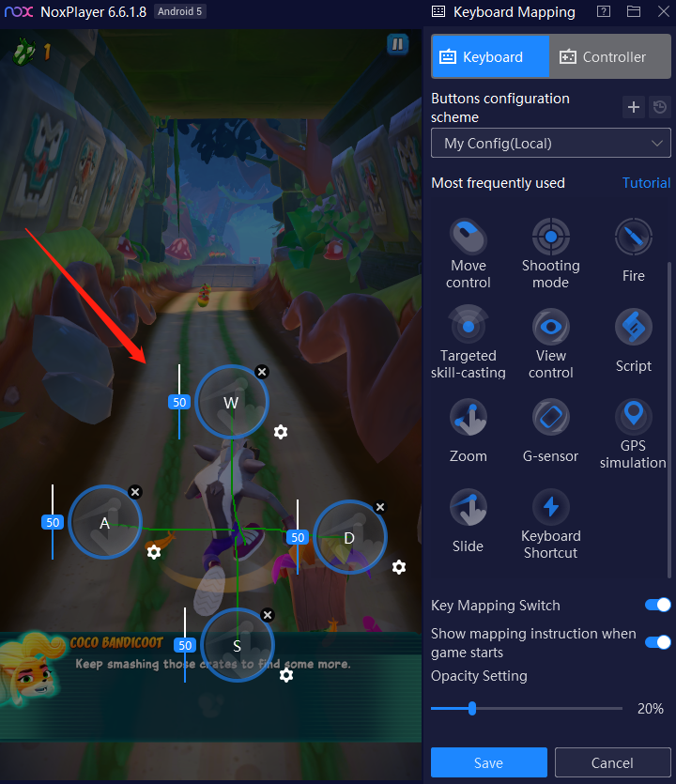Remove the S swipe key mapping

[268, 615]
